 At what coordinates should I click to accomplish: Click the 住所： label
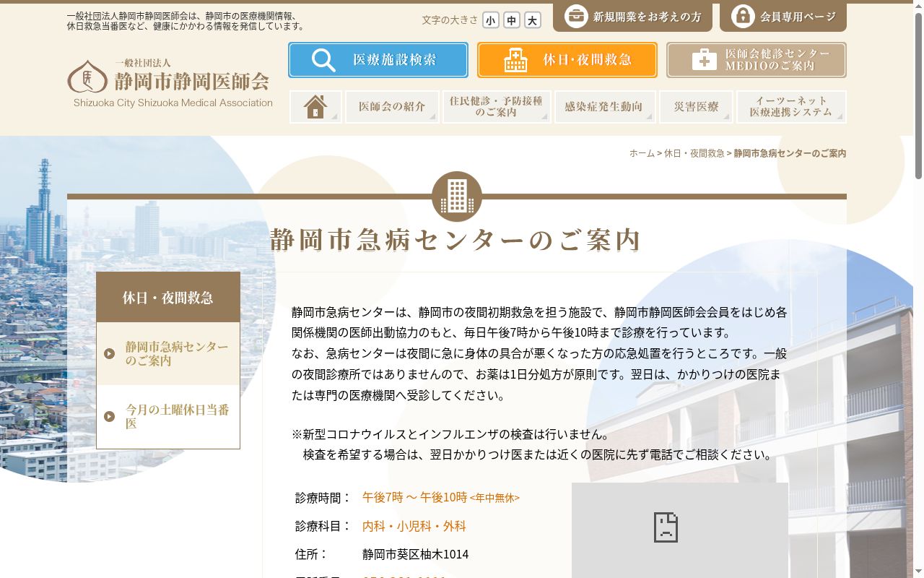click(312, 554)
